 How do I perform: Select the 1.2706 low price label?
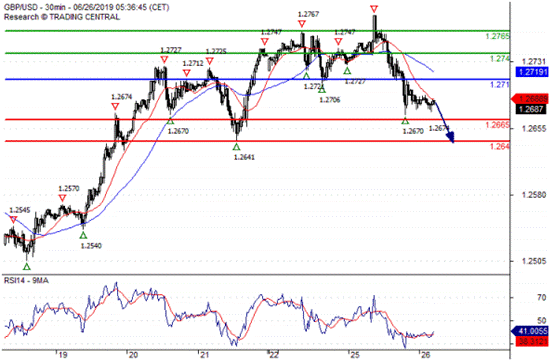pos(330,100)
